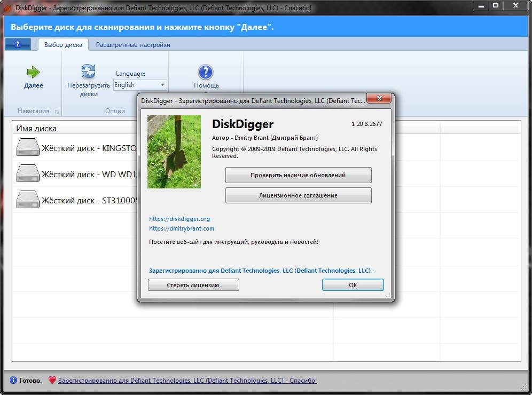532x395 pixels.
Task: Click DiskDigger app icon in main title bar
Action: (x=7, y=8)
